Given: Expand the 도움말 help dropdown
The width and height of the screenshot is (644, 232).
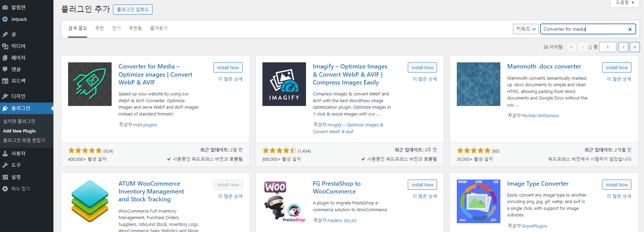Looking at the screenshot, I should [x=625, y=3].
